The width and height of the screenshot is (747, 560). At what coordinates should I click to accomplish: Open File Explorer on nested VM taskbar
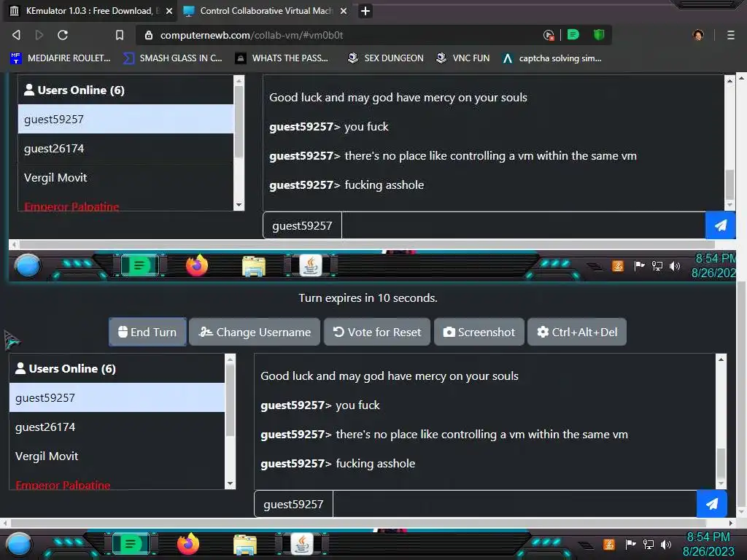coord(253,265)
